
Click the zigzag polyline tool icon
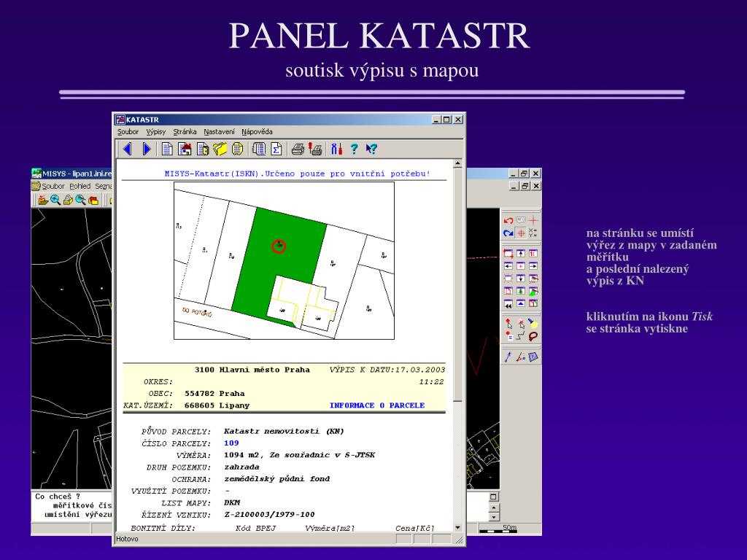tap(521, 336)
